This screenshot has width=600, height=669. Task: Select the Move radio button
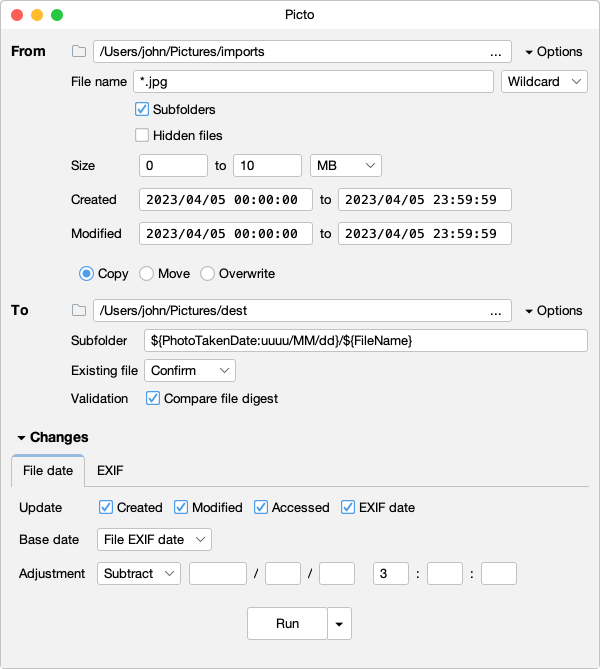click(x=146, y=274)
